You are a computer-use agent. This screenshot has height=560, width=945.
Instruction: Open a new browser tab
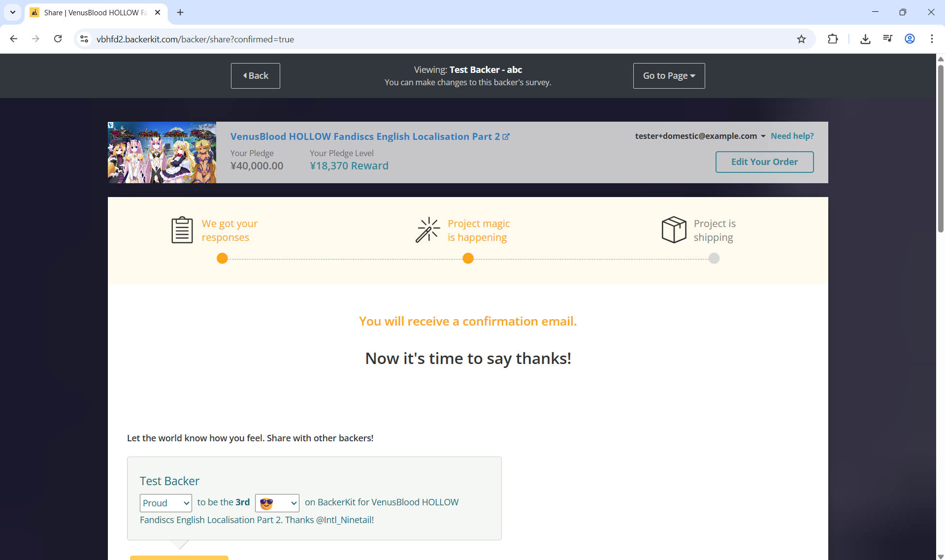pos(180,12)
